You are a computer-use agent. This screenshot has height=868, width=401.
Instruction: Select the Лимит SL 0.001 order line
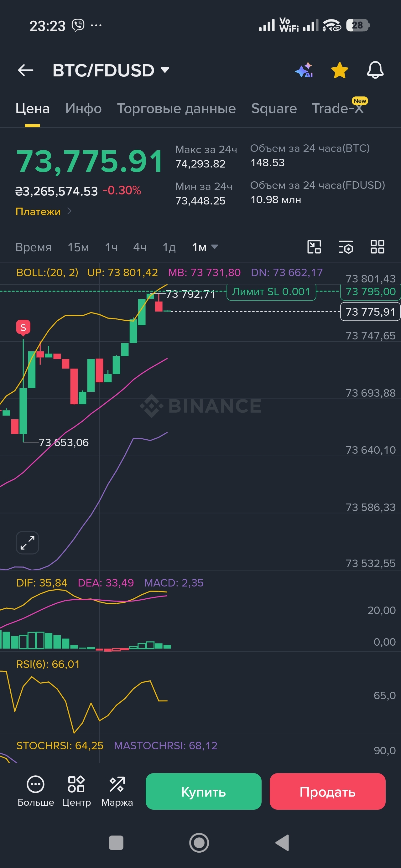coord(271,292)
